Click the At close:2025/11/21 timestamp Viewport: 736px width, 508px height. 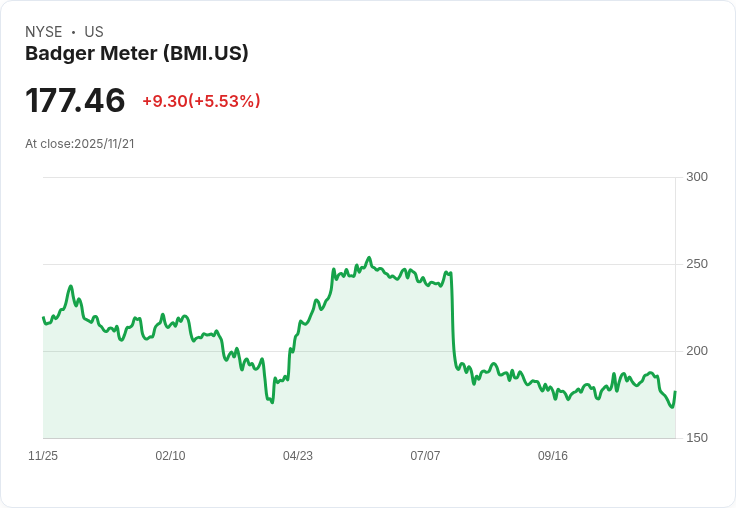pos(80,144)
